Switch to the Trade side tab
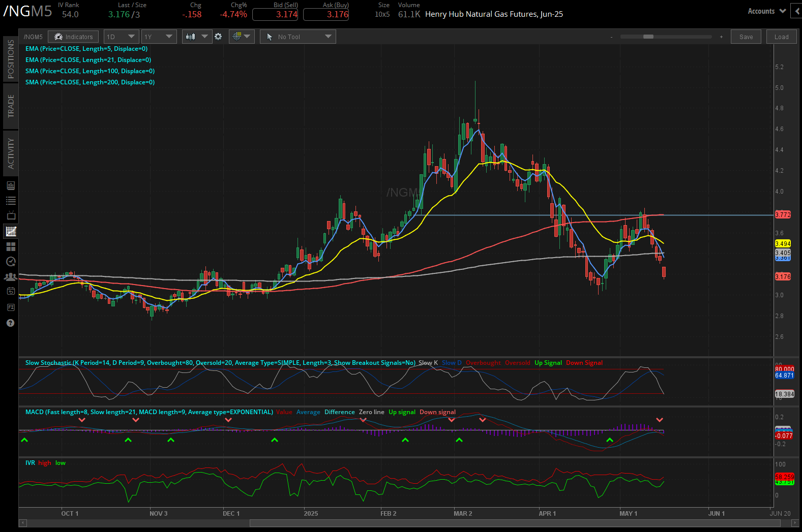The image size is (802, 532). pos(11,106)
